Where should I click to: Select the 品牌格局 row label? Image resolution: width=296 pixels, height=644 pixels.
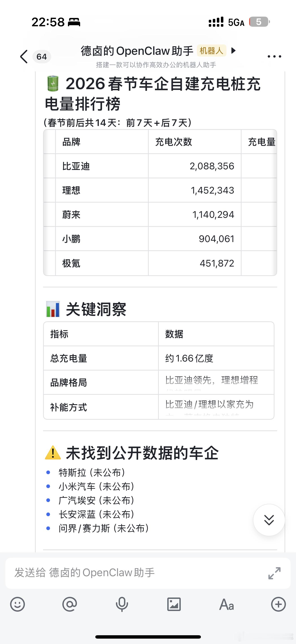(x=101, y=382)
